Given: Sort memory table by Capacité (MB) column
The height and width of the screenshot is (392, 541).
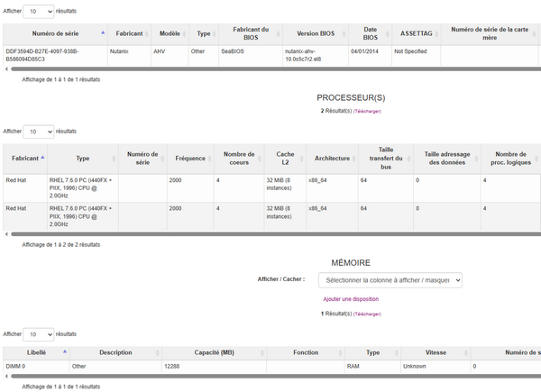Looking at the screenshot, I should (214, 352).
